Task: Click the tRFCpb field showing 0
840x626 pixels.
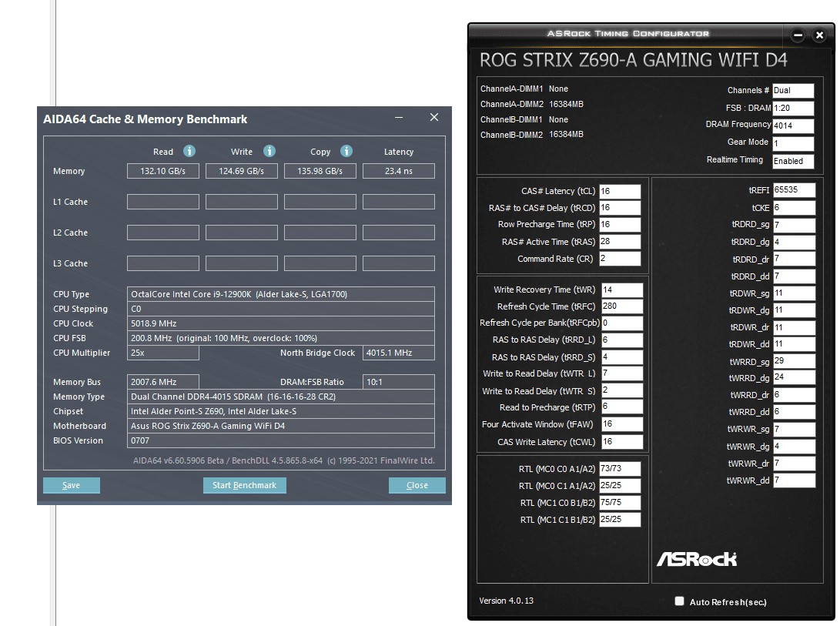Action: pyautogui.click(x=622, y=323)
